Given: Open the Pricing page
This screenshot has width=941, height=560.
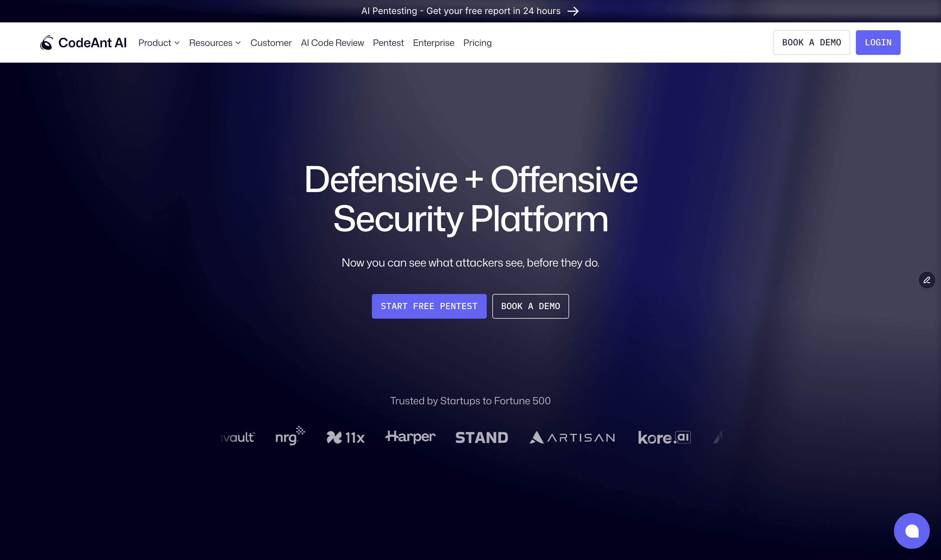Looking at the screenshot, I should coord(477,43).
